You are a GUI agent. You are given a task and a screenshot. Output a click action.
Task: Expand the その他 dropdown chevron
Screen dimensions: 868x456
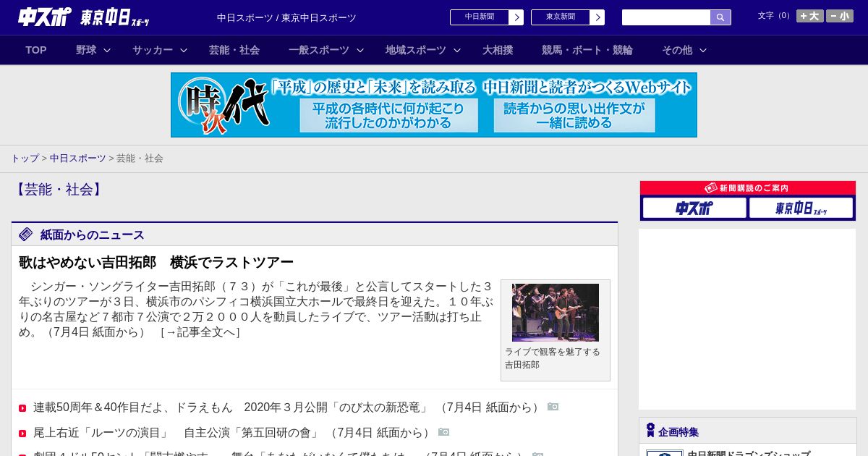pyautogui.click(x=703, y=50)
